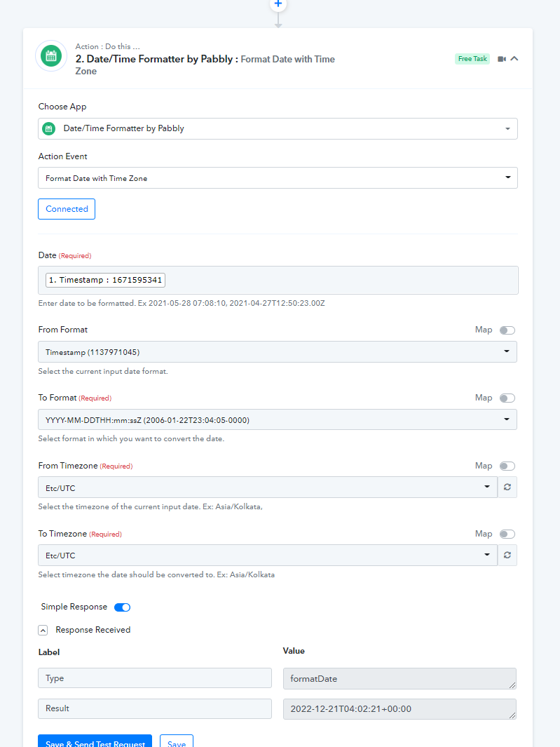The width and height of the screenshot is (560, 747).
Task: Open the From Timezone Etc/UTC dropdown
Action: [268, 487]
